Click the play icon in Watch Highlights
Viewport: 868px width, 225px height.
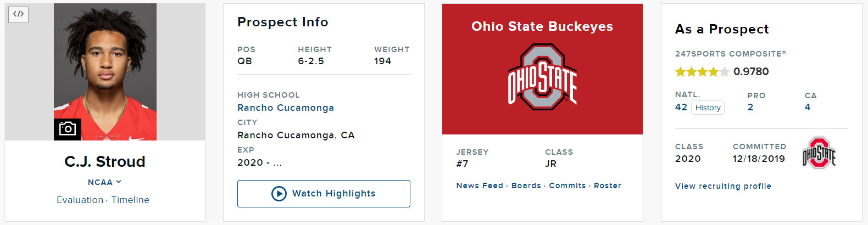coord(279,194)
